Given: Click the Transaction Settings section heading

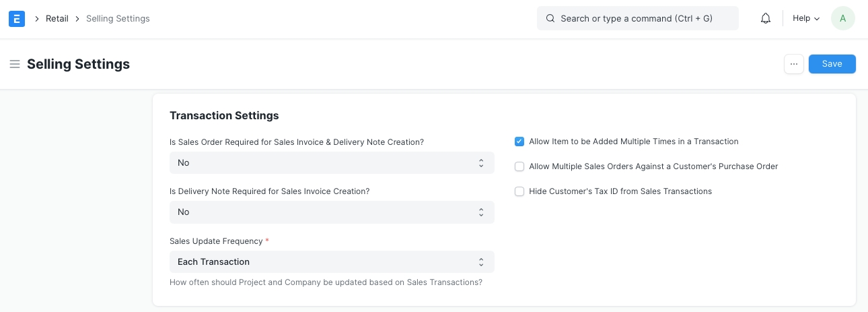Looking at the screenshot, I should click(x=224, y=115).
